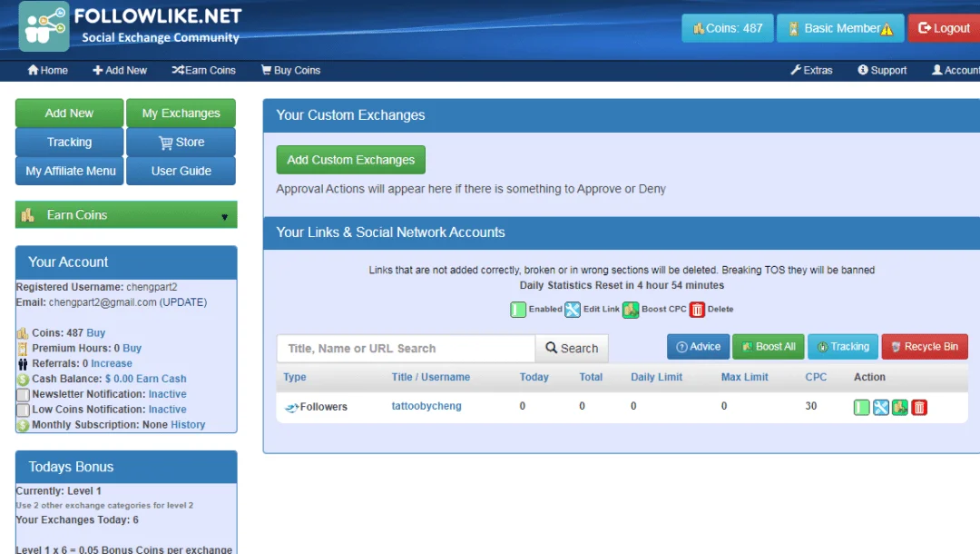Toggle the Newsletter Notification checkbox

23,394
